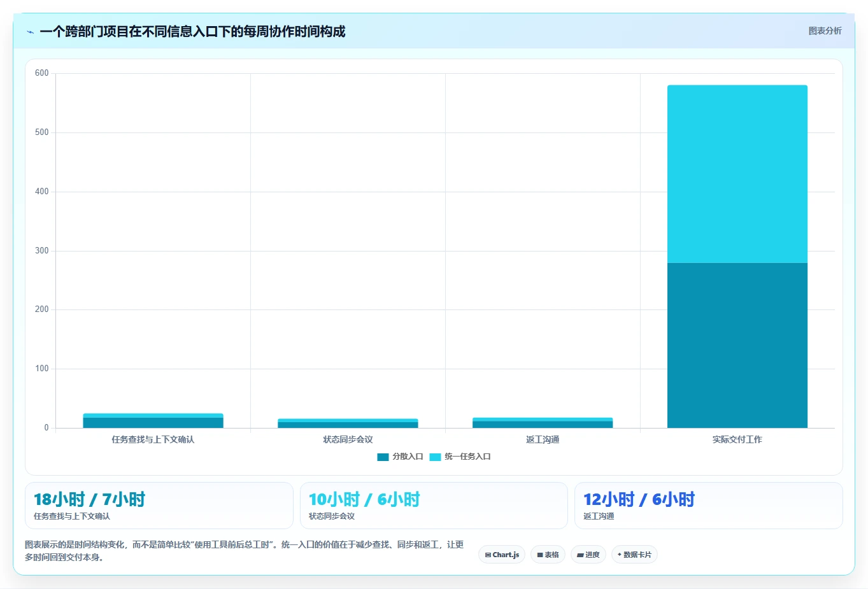
Task: Click the 状态同步会议 axis label
Action: [x=348, y=439]
